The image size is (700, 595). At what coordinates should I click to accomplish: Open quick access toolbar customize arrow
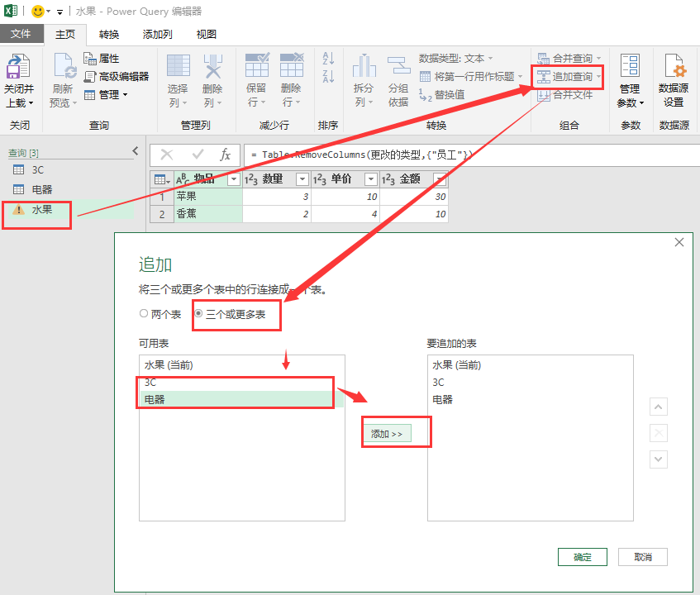pos(60,12)
